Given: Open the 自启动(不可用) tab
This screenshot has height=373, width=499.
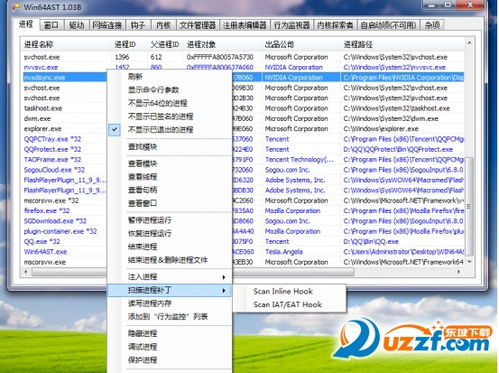Looking at the screenshot, I should click(x=389, y=25).
